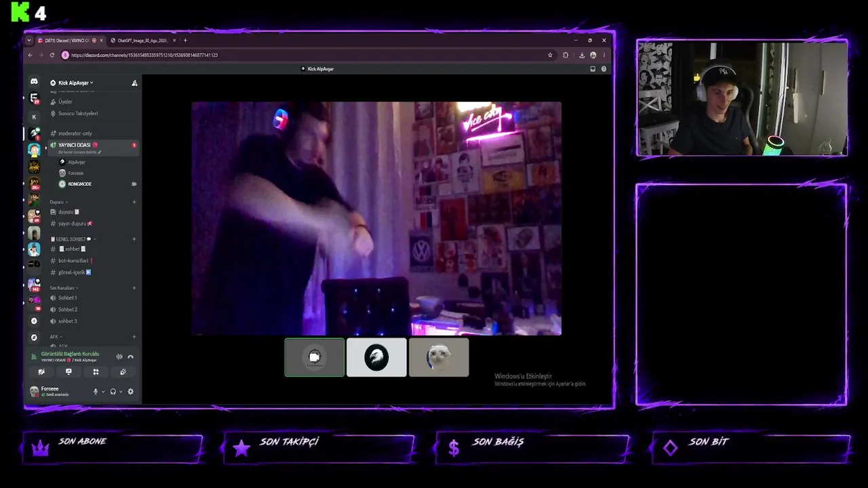This screenshot has width=868, height=488.
Task: Open Üyeler members list
Action: [x=65, y=102]
